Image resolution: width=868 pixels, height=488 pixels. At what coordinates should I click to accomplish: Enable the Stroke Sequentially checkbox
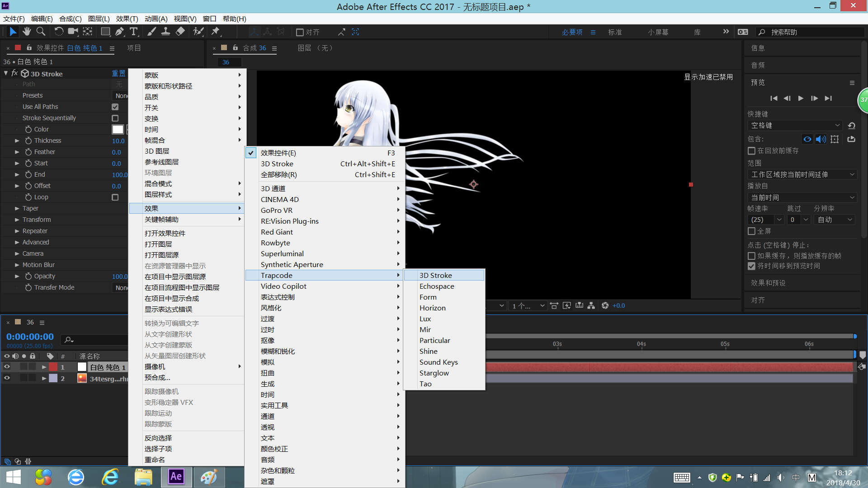[x=115, y=118]
